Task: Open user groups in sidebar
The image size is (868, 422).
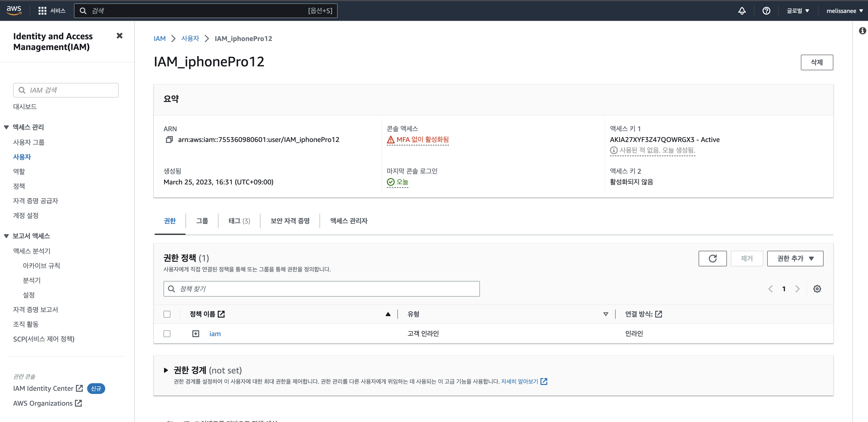Action: (29, 142)
